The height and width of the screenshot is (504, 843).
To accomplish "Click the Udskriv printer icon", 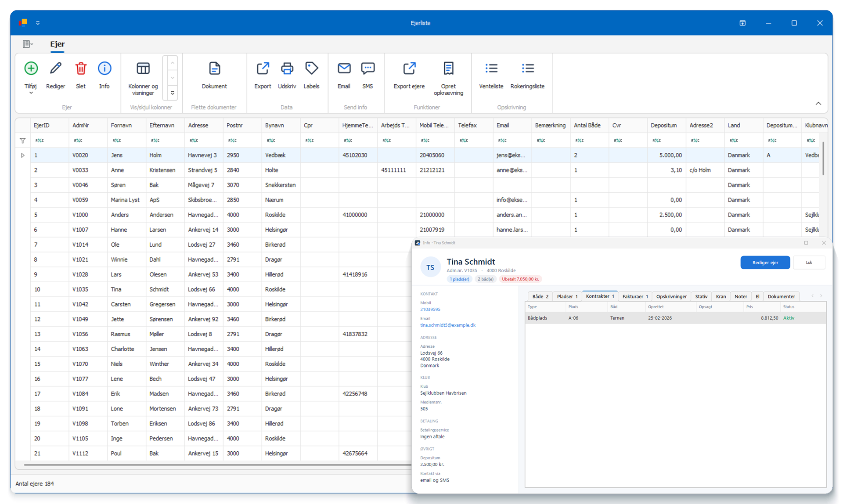I will click(x=287, y=68).
